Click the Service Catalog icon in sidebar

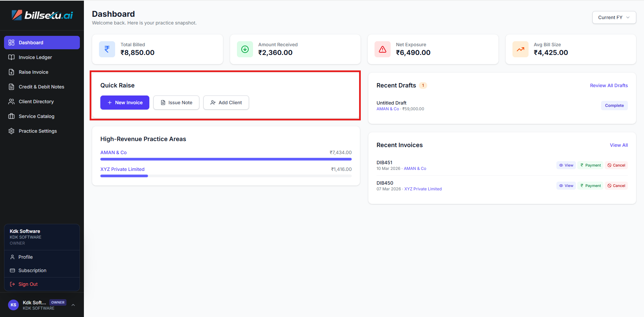(11, 116)
